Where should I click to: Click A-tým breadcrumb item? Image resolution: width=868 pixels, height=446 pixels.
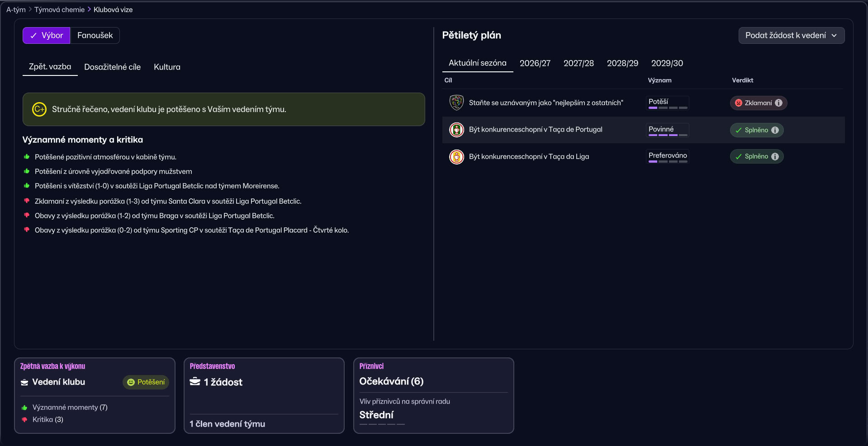pyautogui.click(x=16, y=9)
